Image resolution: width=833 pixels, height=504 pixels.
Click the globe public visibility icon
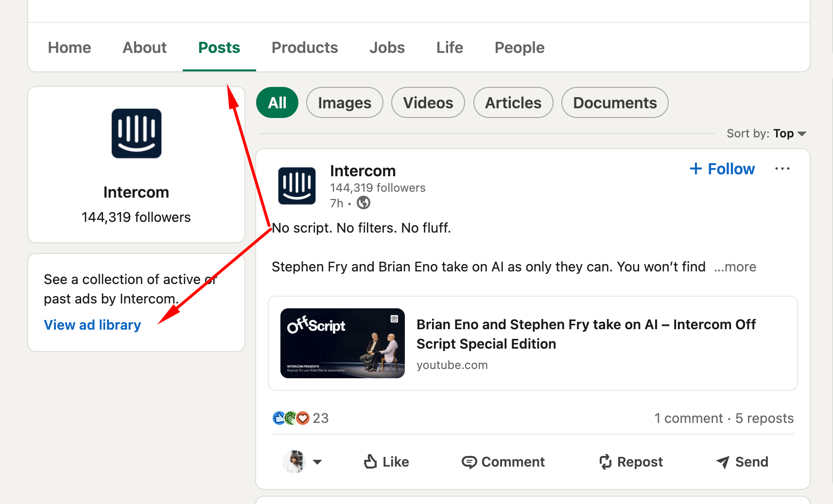click(x=364, y=203)
